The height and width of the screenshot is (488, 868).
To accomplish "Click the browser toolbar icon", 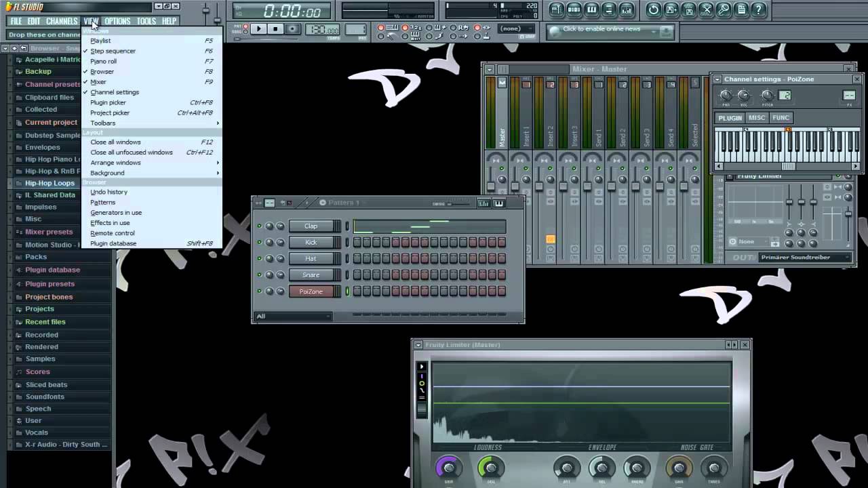I will (x=609, y=9).
